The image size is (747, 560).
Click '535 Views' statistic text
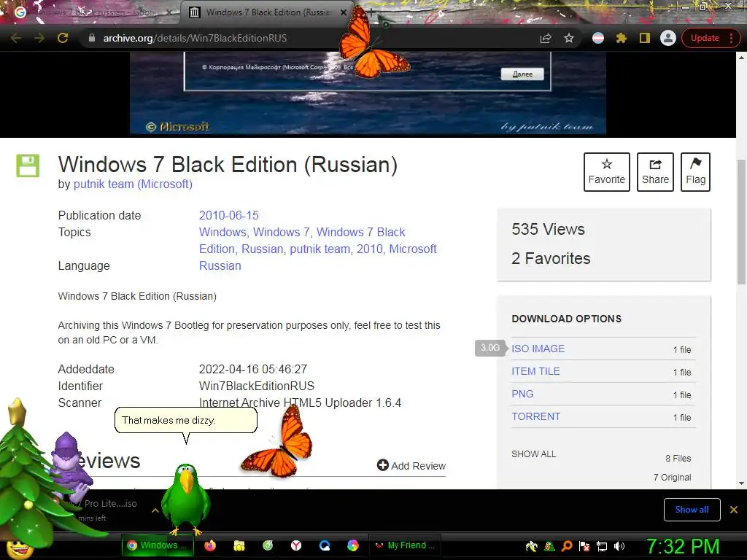click(548, 229)
